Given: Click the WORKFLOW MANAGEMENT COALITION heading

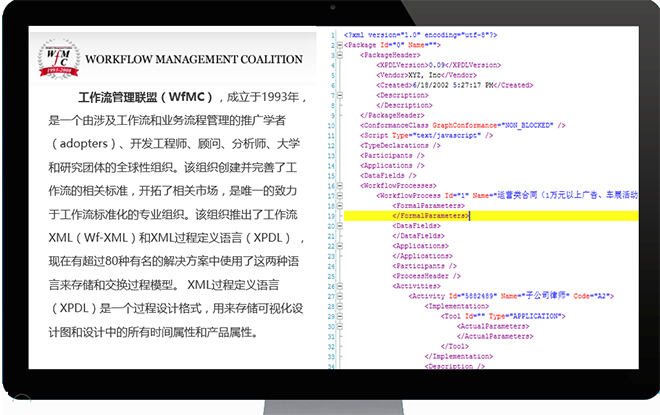Looking at the screenshot, I should pyautogui.click(x=194, y=59).
